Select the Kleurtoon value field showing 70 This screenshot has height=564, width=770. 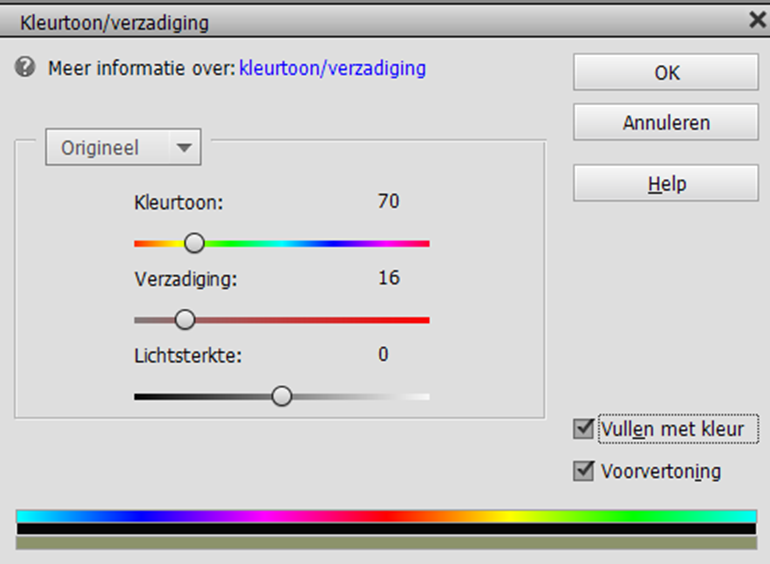388,202
